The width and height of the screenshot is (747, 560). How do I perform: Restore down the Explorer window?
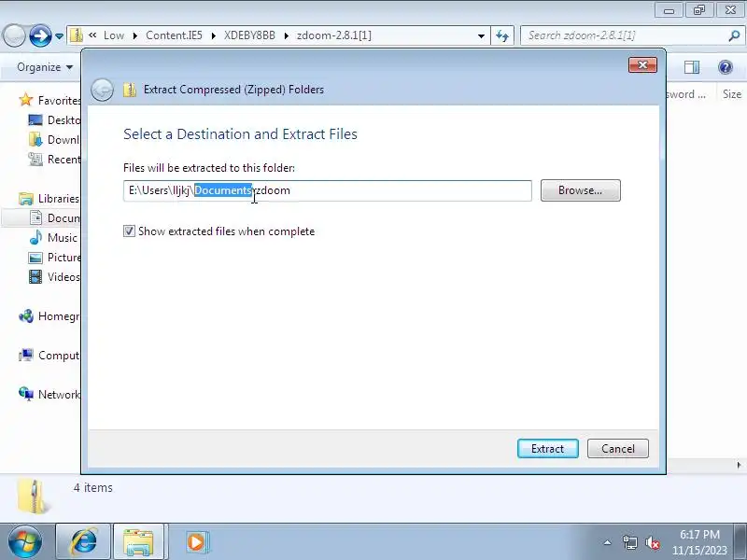[698, 10]
